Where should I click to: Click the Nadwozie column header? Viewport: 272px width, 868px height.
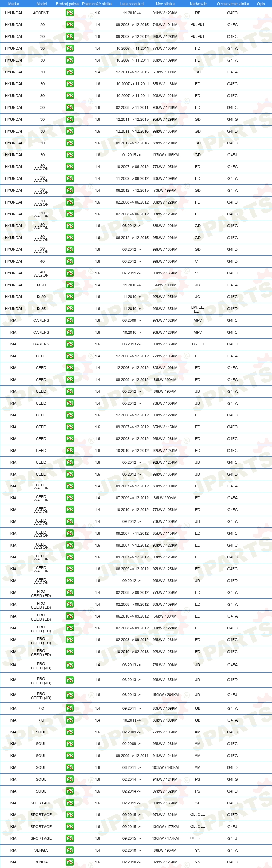[198, 4]
